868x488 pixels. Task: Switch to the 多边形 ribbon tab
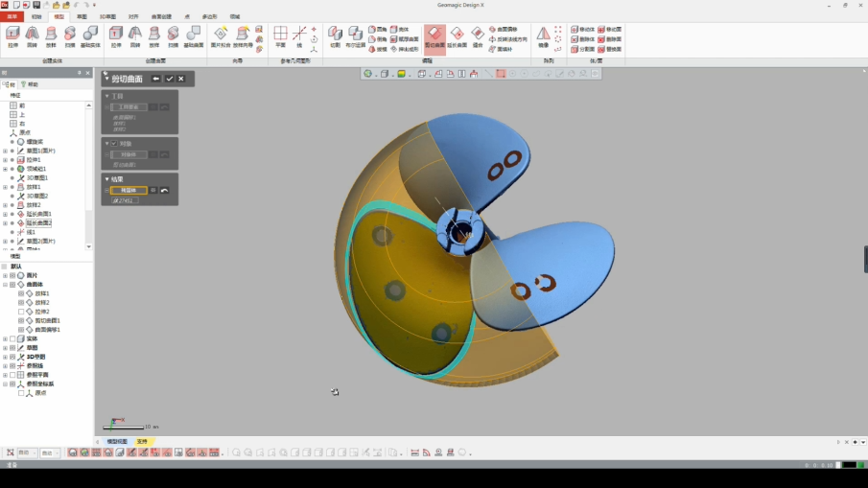click(209, 16)
